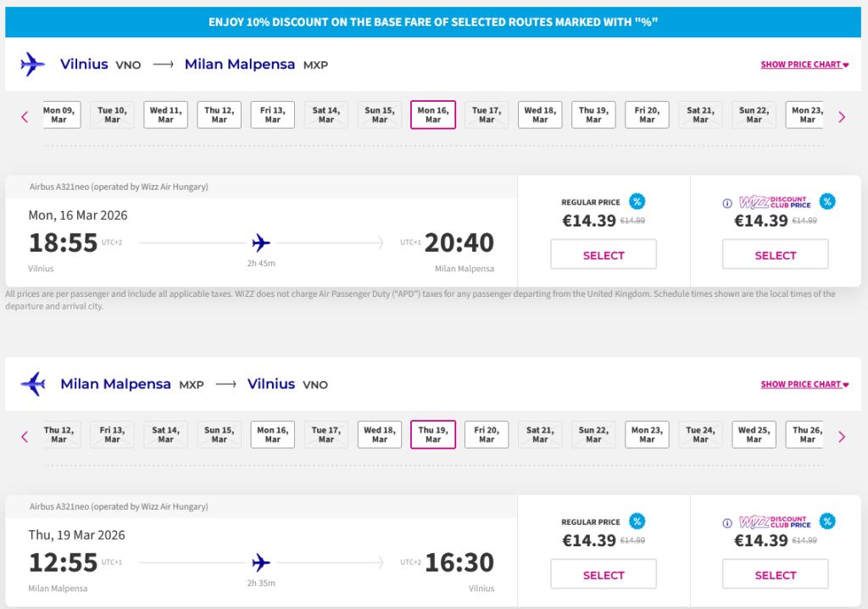Expand Show Price Chart for Milan to Vilnius
This screenshot has height=609, width=868.
pyautogui.click(x=804, y=384)
